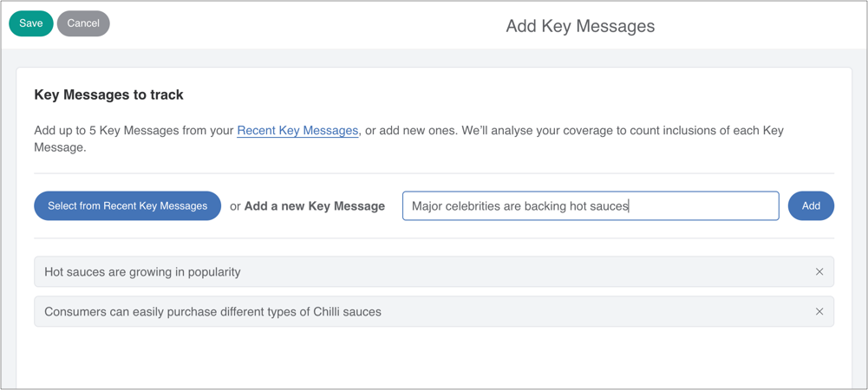
Task: Delete the 'Consumers can easily purchase' message
Action: coord(819,312)
